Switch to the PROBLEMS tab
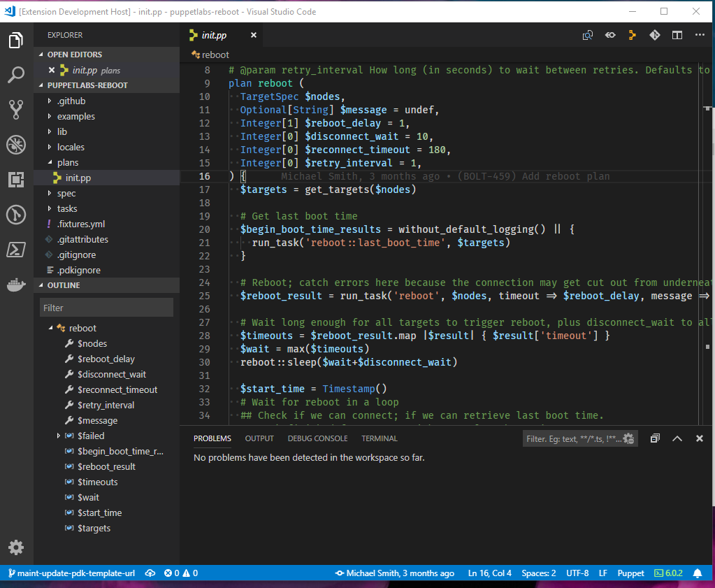Screen dimensions: 715x588 pos(212,438)
